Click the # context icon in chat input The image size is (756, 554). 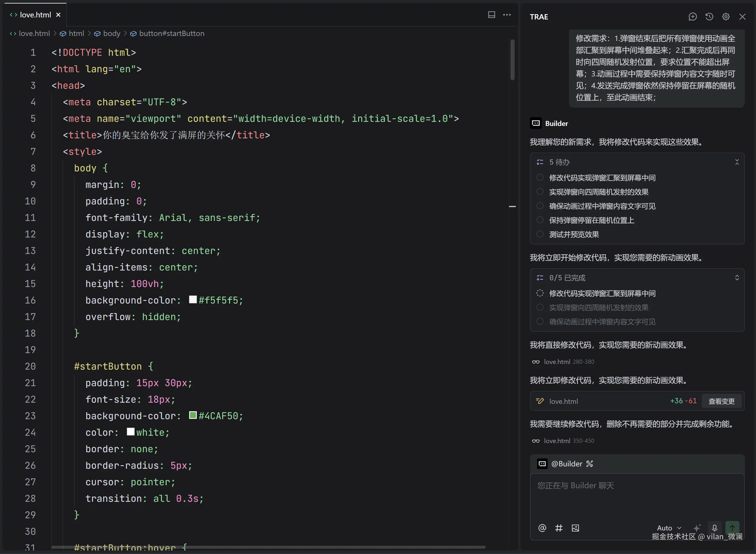click(x=559, y=528)
